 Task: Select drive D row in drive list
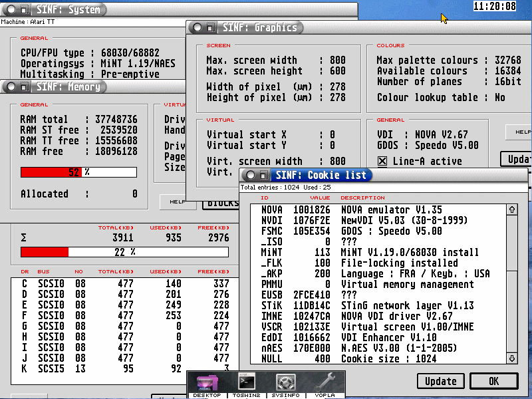pos(125,294)
